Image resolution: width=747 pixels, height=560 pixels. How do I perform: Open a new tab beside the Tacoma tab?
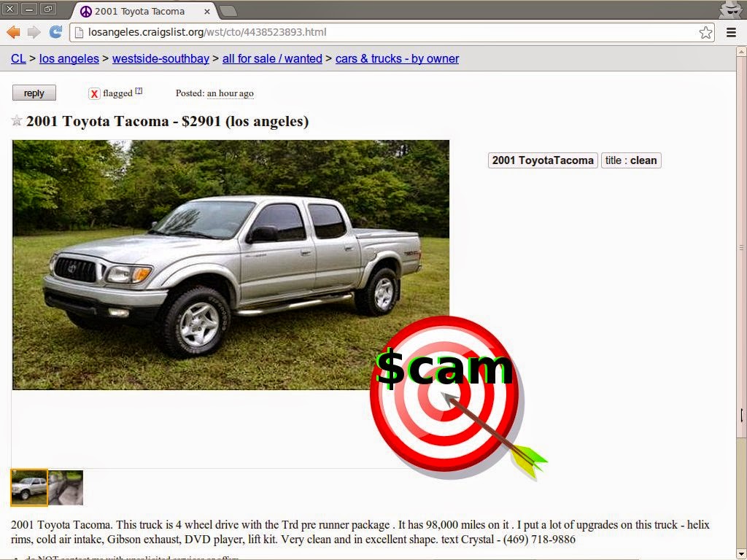coord(228,11)
